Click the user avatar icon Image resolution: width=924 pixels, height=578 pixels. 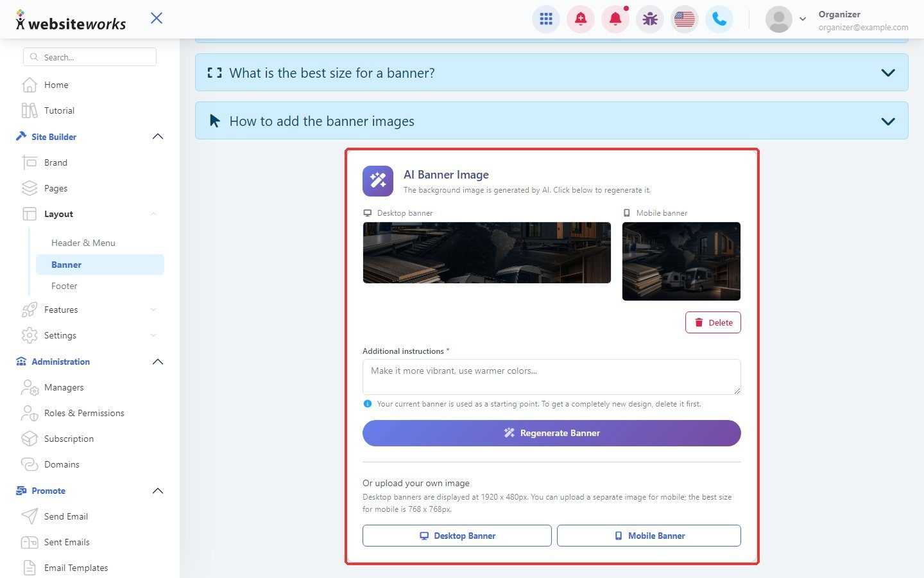click(x=779, y=19)
